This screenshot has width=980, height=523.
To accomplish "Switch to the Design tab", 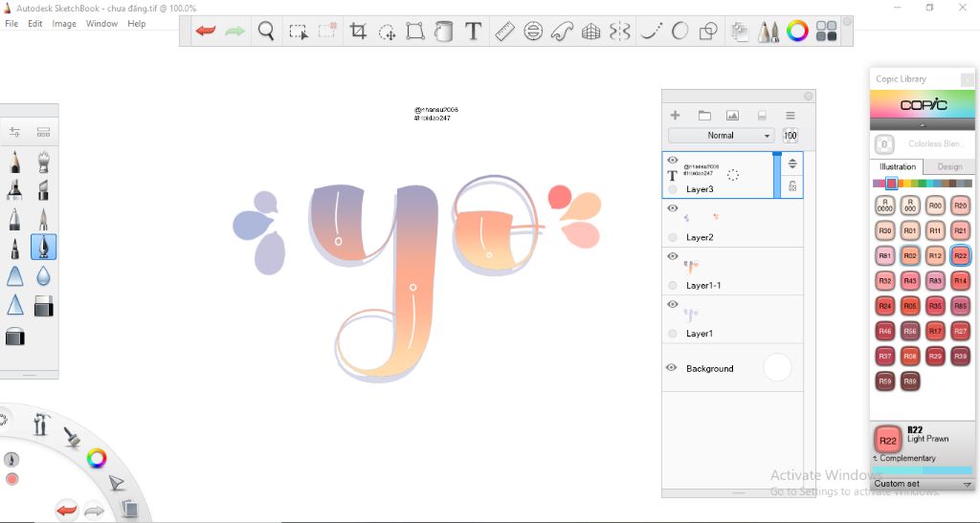I will [x=949, y=166].
